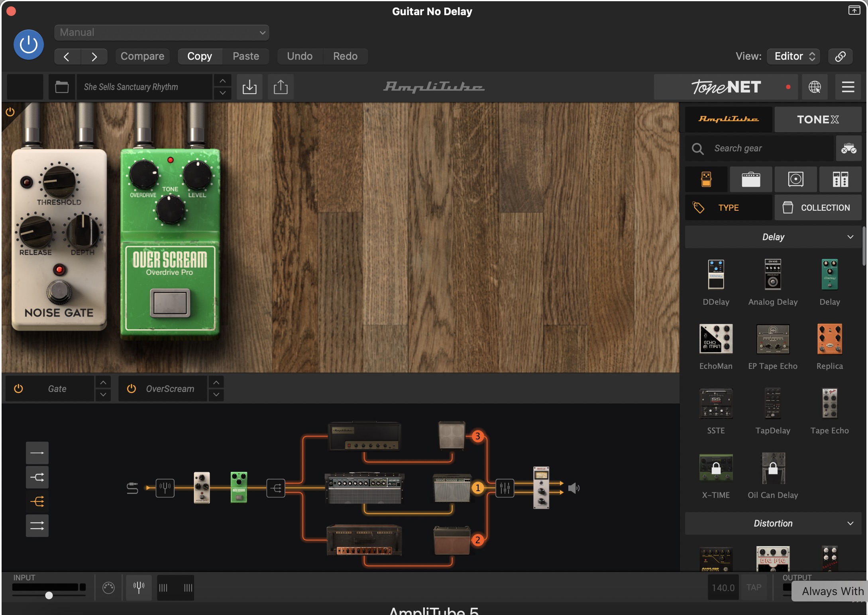This screenshot has height=615, width=868.
Task: Select the DDelay pedal thumbnail
Action: 716,274
